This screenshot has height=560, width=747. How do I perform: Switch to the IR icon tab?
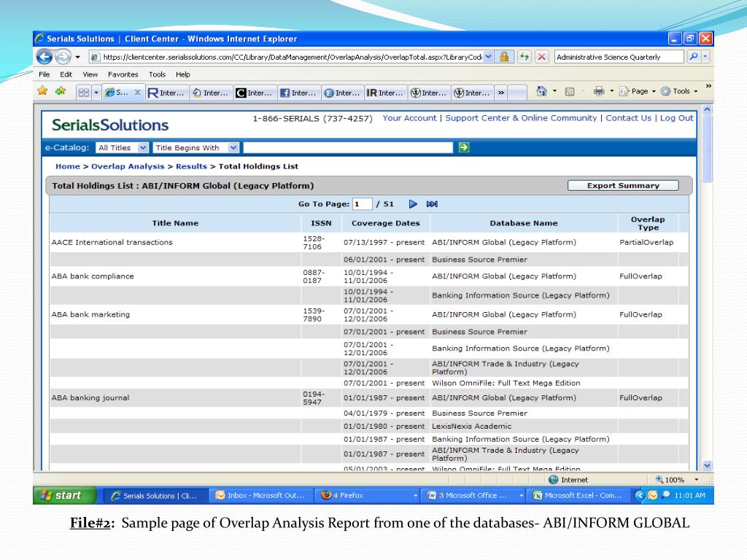pyautogui.click(x=385, y=93)
